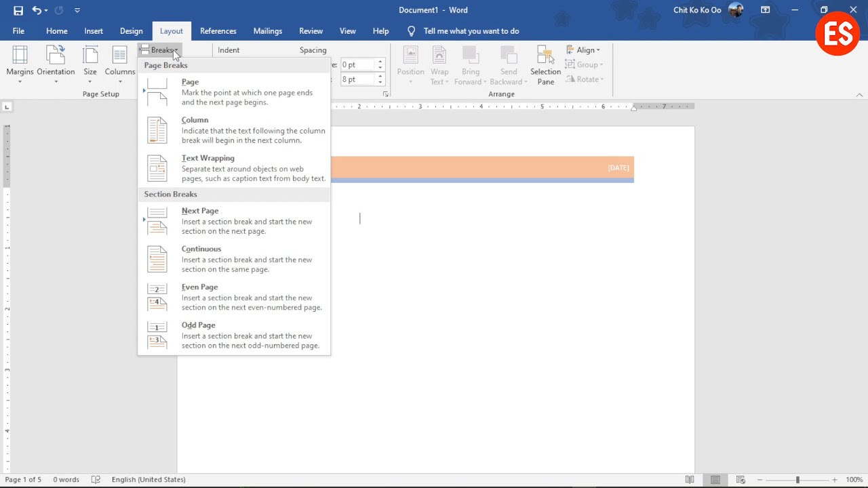Insert an Even Page section break

point(234,297)
